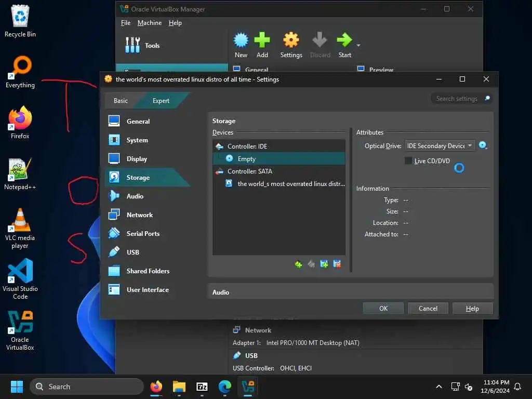Open Microsoft Edge from the taskbar
Screen dimensions: 532x399
[x=224, y=386]
